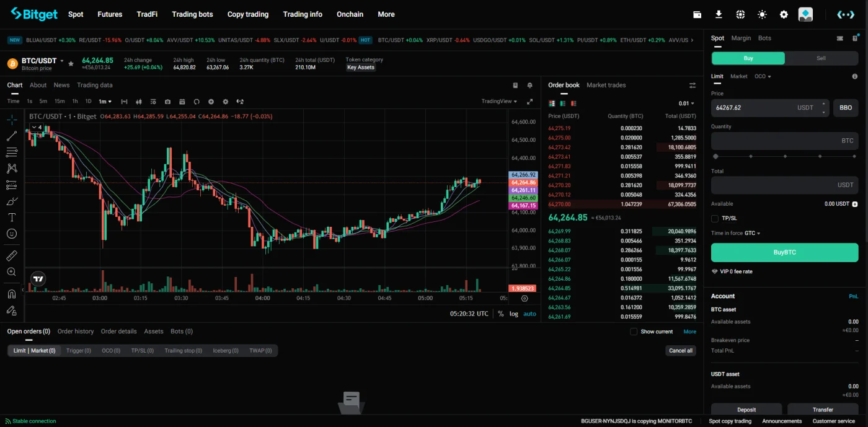Image resolution: width=868 pixels, height=427 pixels.
Task: Expand the chart to fullscreen
Action: (529, 102)
